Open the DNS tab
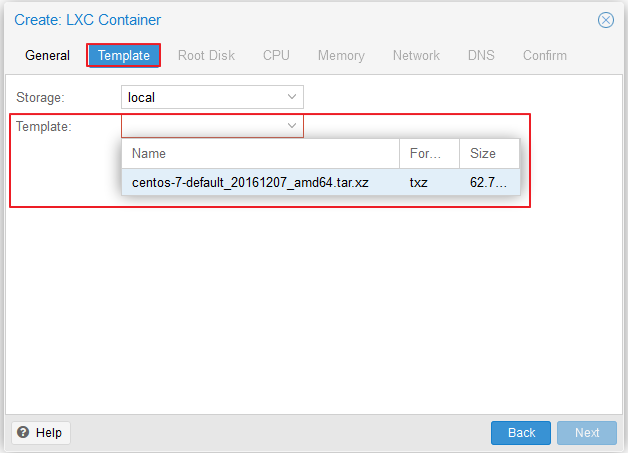The width and height of the screenshot is (628, 453). (481, 55)
